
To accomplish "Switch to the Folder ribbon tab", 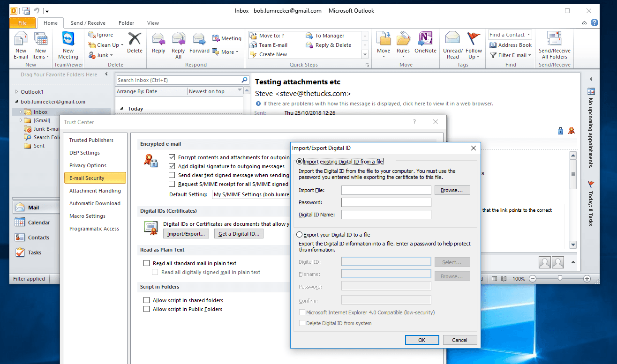I will [x=126, y=23].
